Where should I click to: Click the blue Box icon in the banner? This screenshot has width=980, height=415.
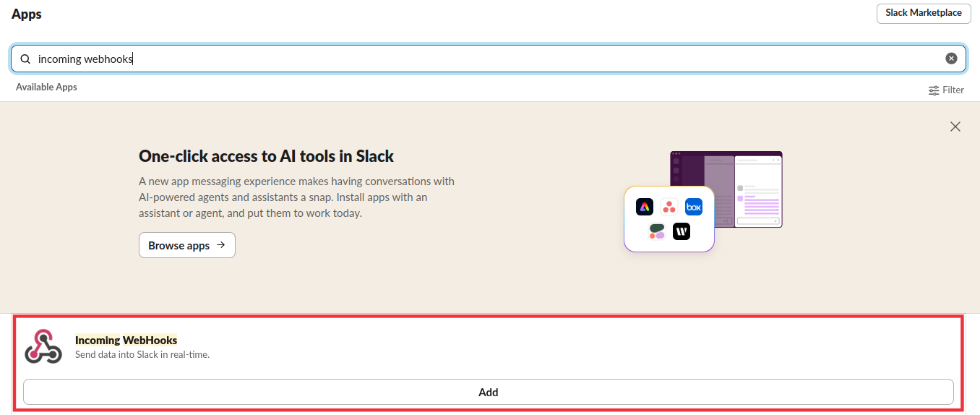694,207
